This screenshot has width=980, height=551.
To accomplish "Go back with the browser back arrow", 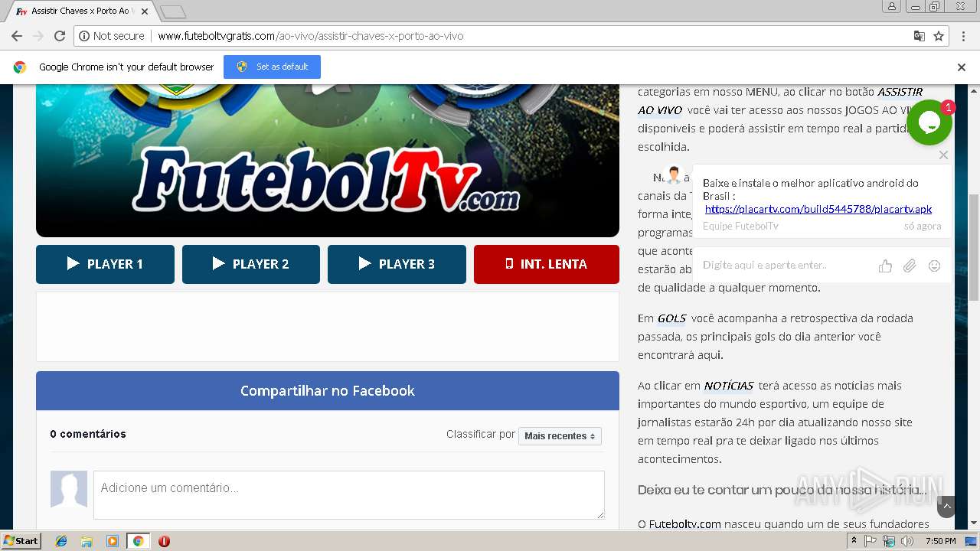I will point(17,36).
